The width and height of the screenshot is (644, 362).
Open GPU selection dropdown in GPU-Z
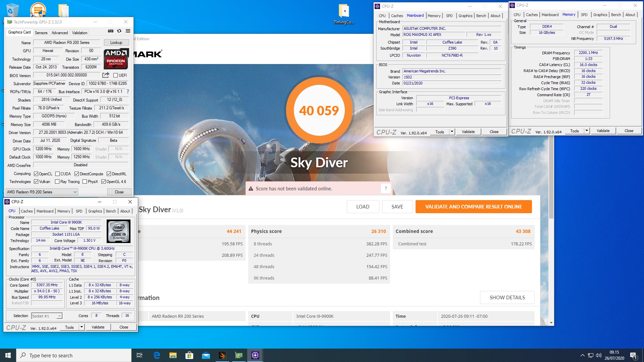click(42, 192)
